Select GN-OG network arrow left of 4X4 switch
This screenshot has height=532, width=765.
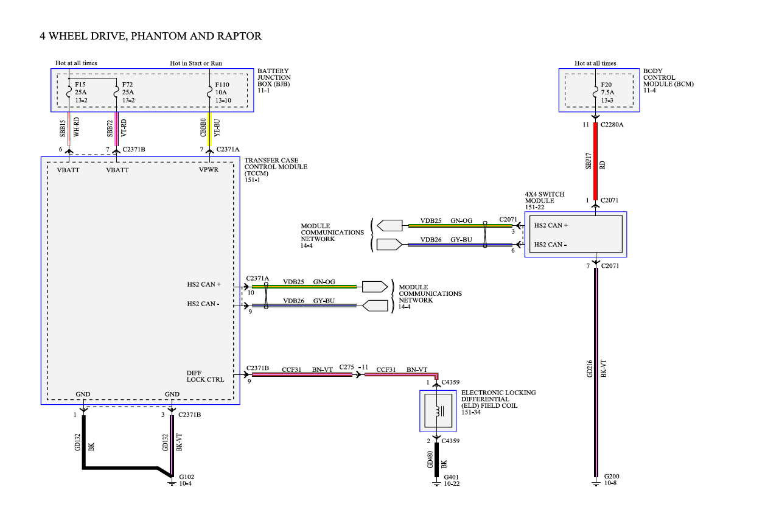click(389, 226)
